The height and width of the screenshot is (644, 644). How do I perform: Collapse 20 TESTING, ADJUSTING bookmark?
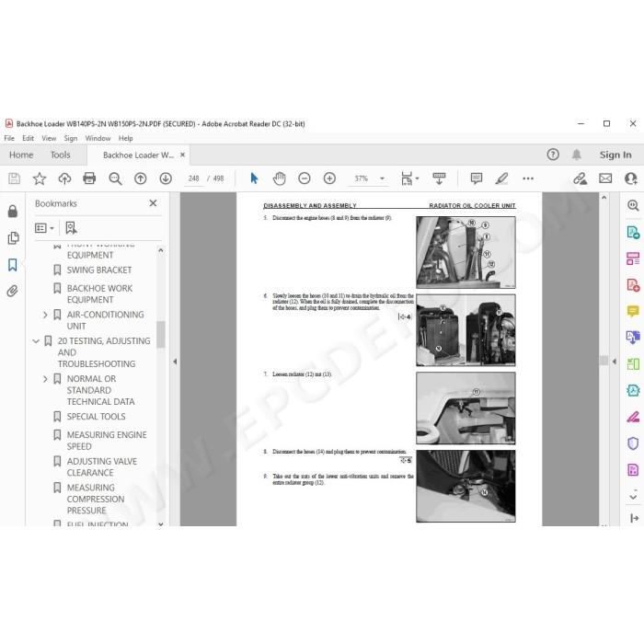pos(36,341)
